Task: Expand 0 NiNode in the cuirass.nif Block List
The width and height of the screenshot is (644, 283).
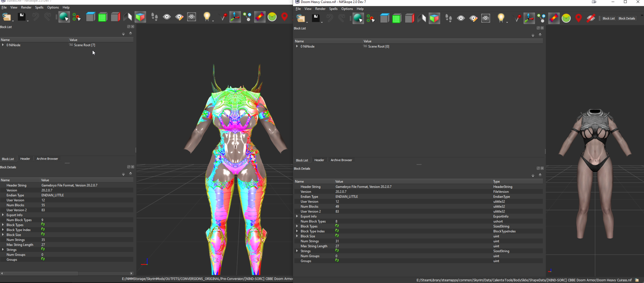Action: click(x=3, y=45)
